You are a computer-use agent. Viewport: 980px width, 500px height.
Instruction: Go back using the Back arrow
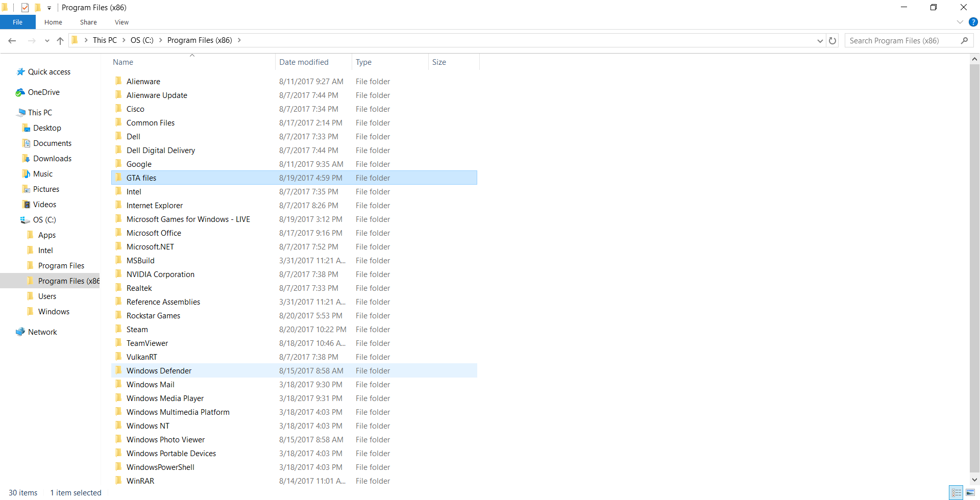point(12,40)
